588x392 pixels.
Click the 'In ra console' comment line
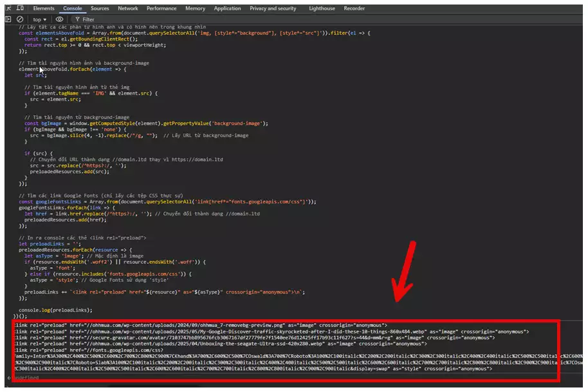tap(82, 238)
